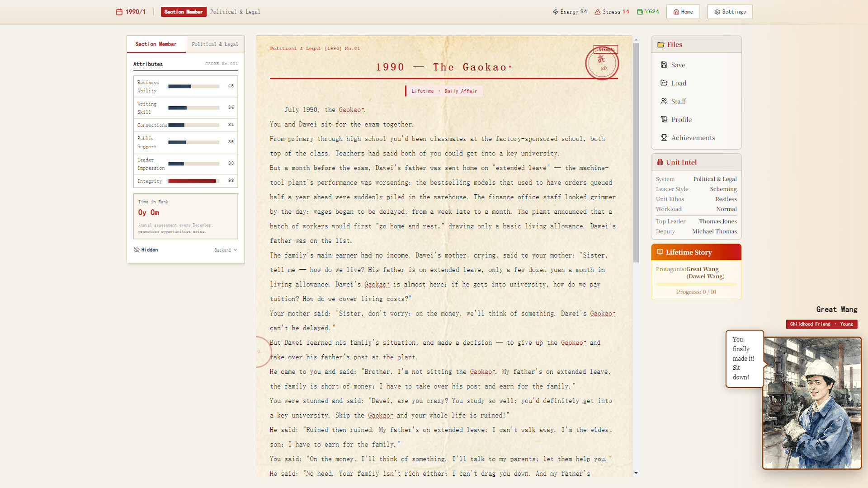The image size is (868, 488).
Task: Click the Business Ability attribute row
Action: click(185, 86)
